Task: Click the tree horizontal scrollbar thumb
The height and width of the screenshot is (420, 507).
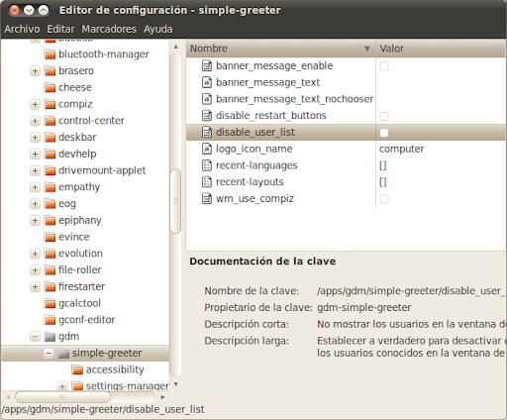Action: 62,396
